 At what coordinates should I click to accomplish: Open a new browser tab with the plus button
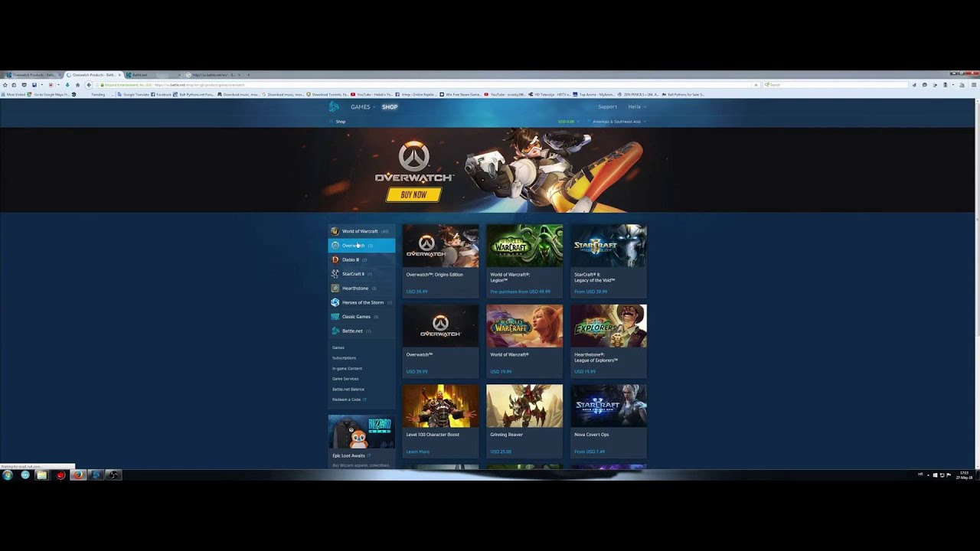[x=248, y=75]
